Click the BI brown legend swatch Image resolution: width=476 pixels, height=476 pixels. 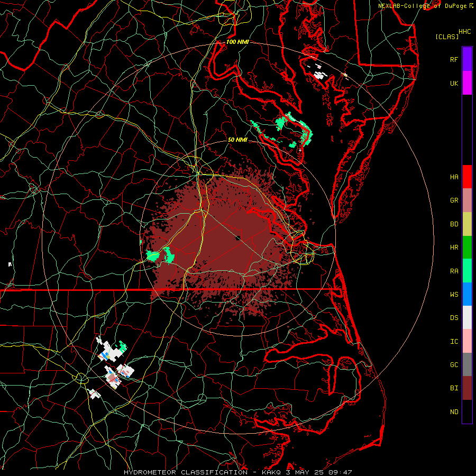pos(467,388)
